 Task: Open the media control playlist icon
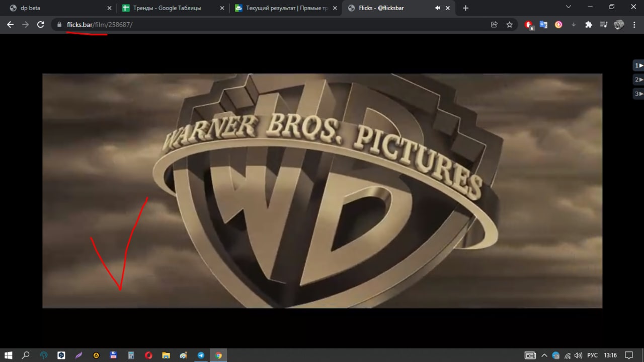[x=604, y=24]
